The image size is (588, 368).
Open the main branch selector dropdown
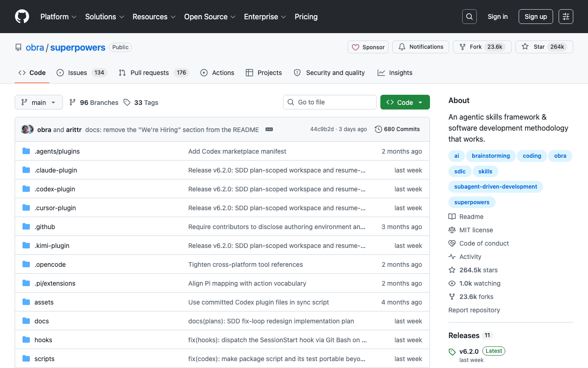pyautogui.click(x=39, y=102)
